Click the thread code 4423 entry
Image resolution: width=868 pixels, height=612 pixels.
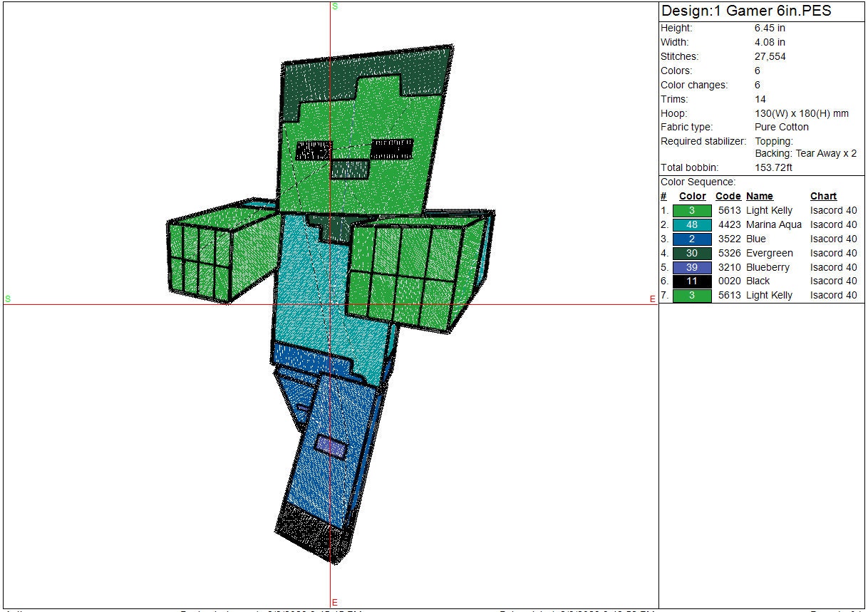tap(728, 224)
